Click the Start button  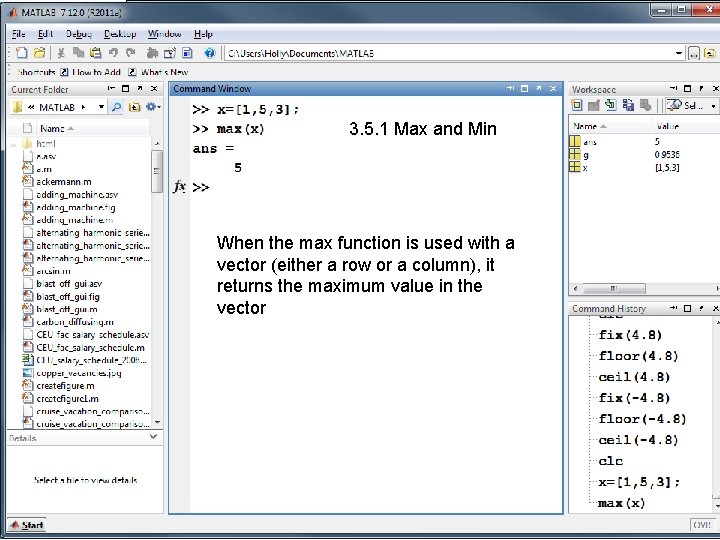27,525
